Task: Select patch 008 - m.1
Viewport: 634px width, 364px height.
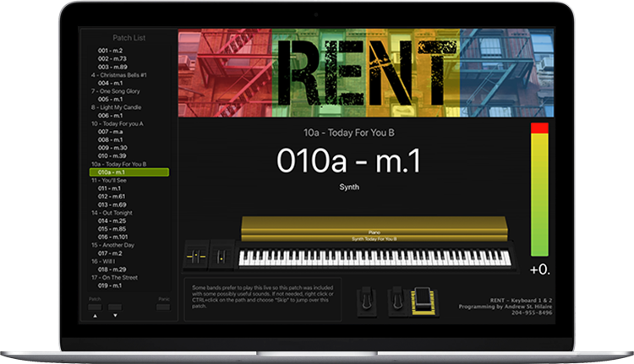Action: click(x=110, y=139)
